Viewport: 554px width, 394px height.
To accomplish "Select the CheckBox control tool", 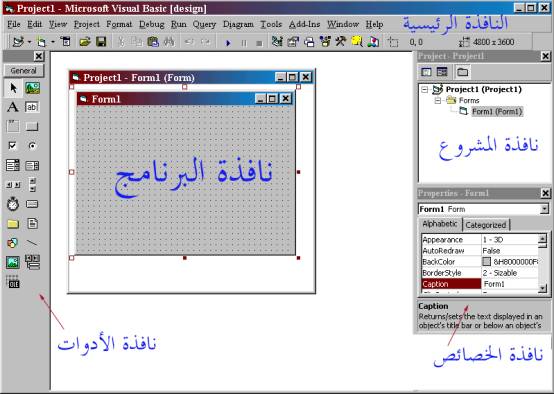I will click(x=13, y=145).
